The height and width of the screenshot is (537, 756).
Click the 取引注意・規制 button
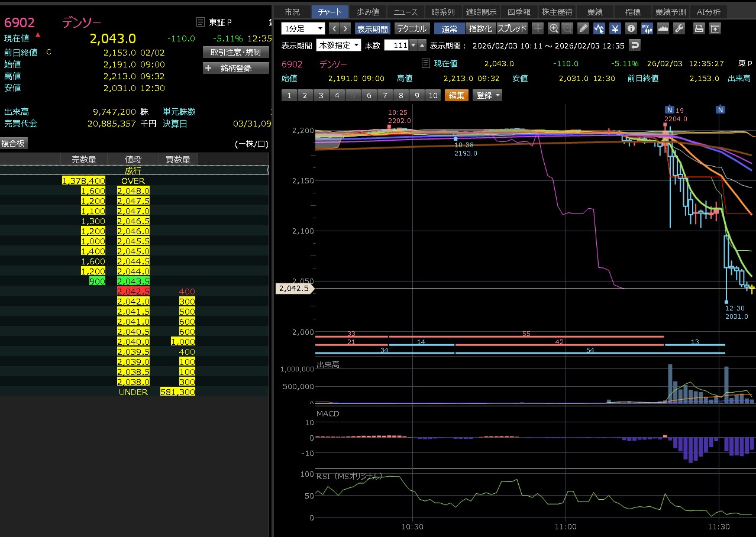tap(235, 52)
